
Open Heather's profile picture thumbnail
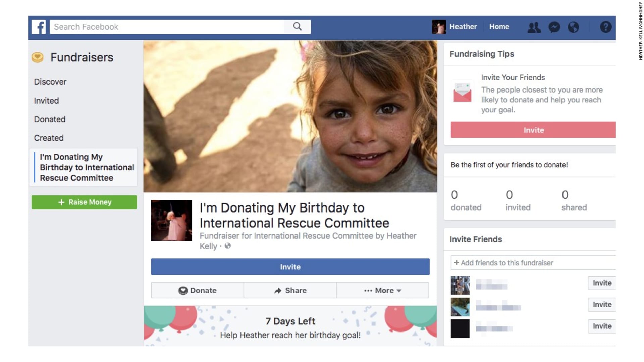[x=439, y=27]
